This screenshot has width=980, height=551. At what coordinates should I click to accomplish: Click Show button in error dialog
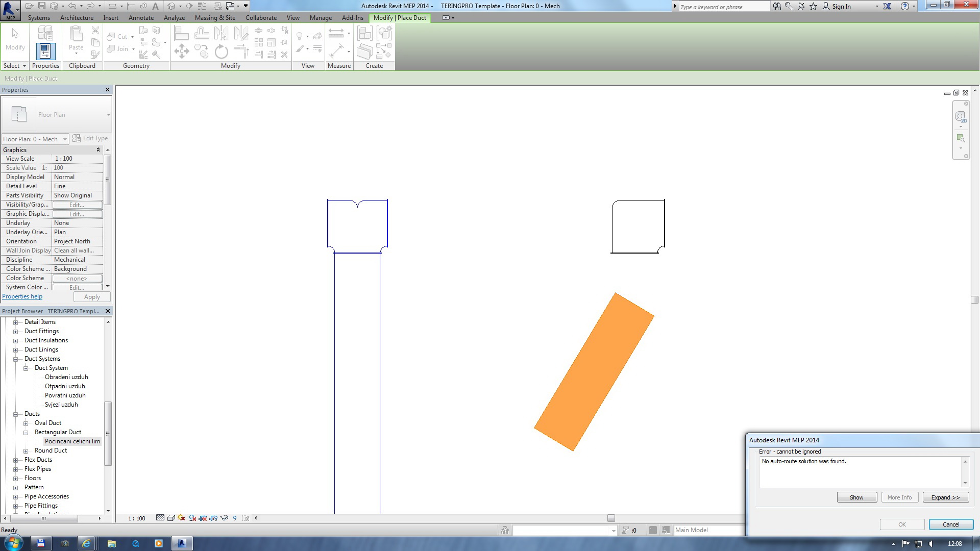[x=856, y=497]
